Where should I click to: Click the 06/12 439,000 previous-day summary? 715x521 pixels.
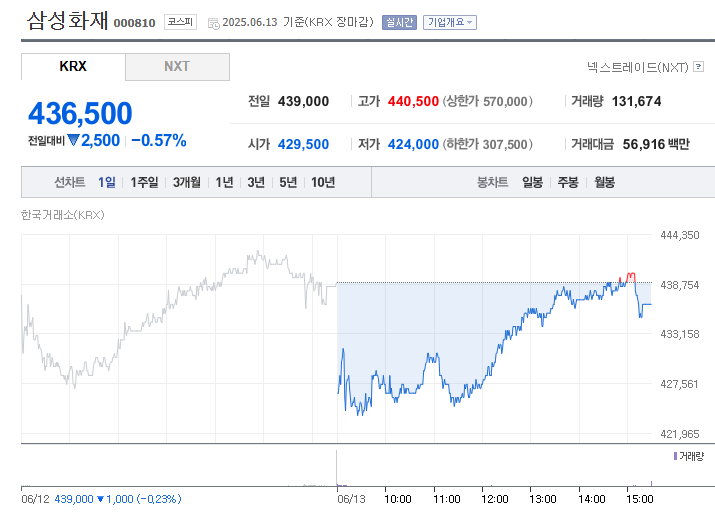point(101,499)
